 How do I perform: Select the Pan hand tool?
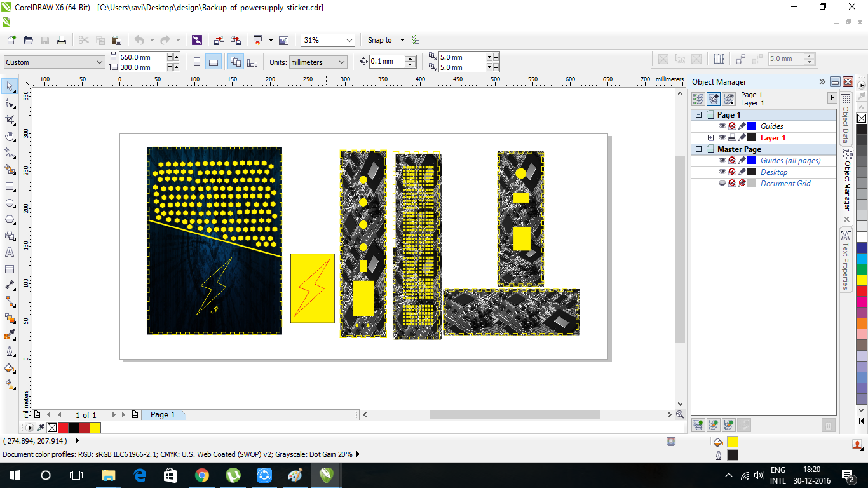coord(10,136)
